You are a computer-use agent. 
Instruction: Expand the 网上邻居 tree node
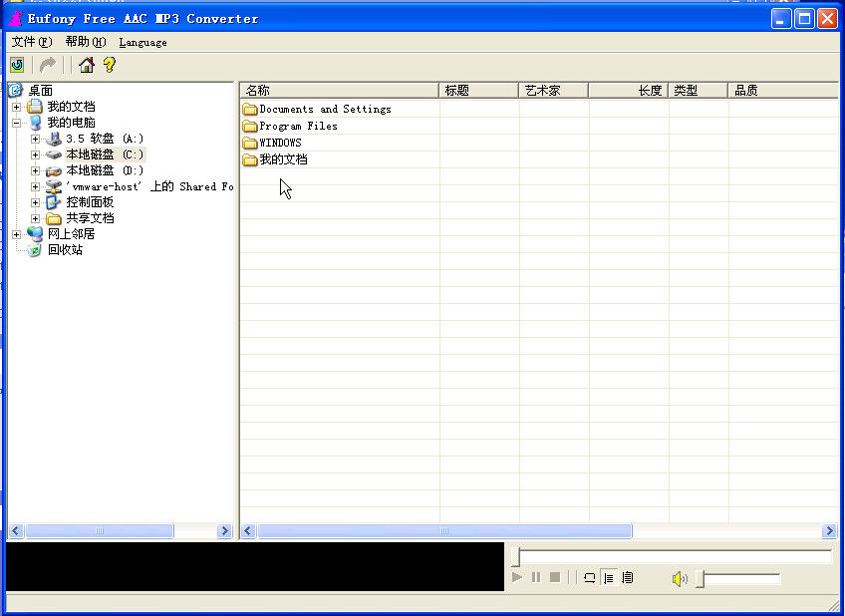point(17,234)
